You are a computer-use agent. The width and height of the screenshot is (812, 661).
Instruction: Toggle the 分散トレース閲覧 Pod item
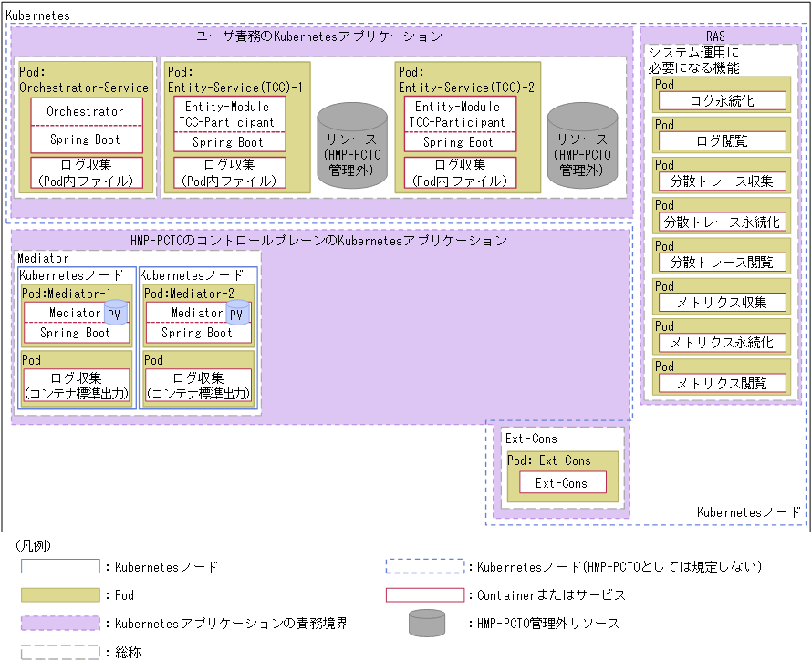(x=724, y=262)
